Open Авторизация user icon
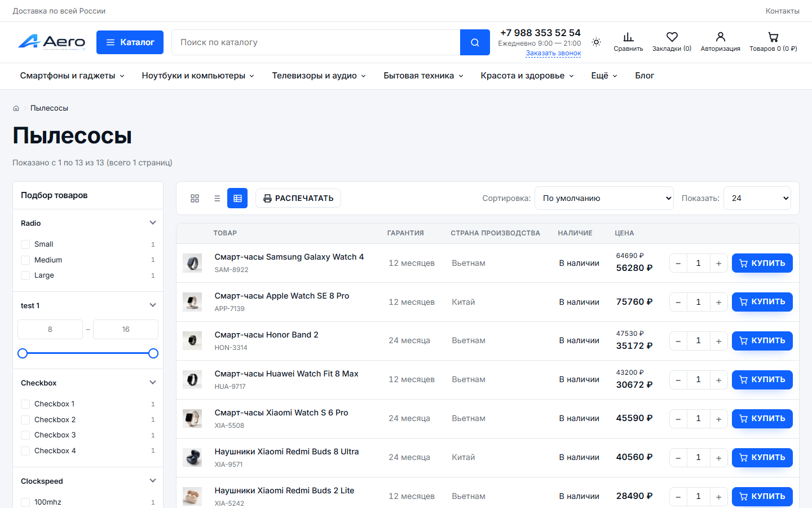 [x=720, y=42]
